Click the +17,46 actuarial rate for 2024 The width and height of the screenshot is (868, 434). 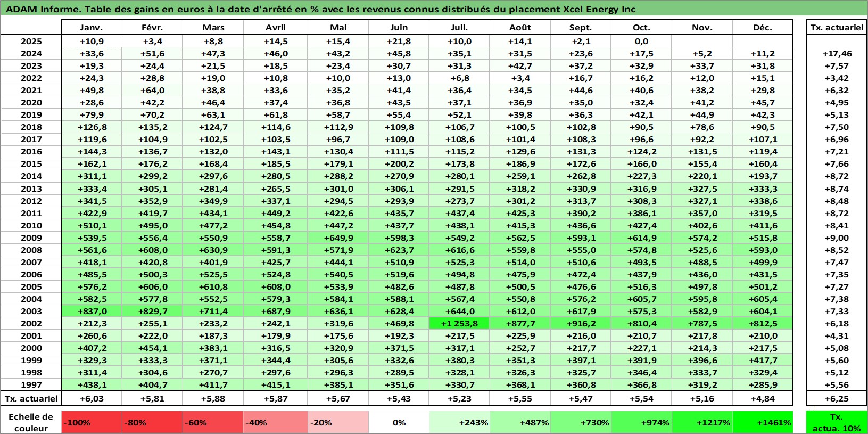[x=837, y=53]
